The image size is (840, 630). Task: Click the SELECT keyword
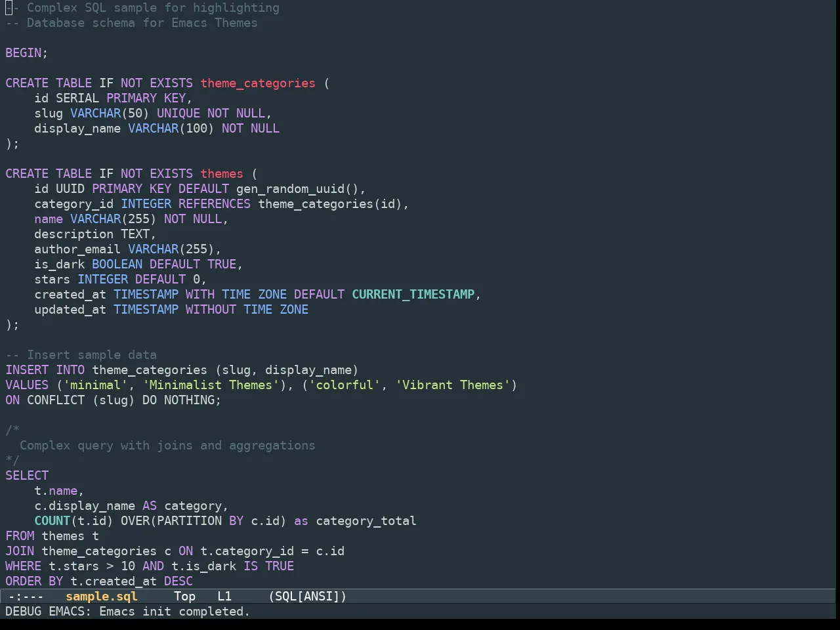pos(27,475)
